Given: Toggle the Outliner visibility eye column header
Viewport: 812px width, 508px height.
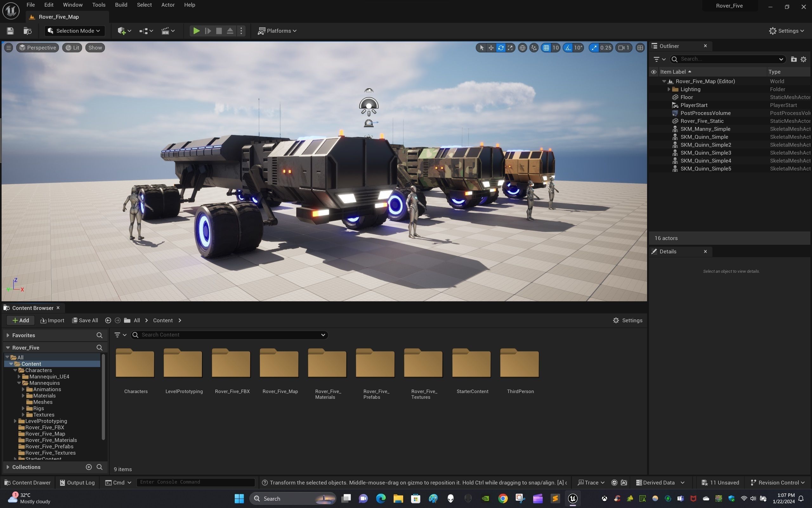Looking at the screenshot, I should [654, 72].
